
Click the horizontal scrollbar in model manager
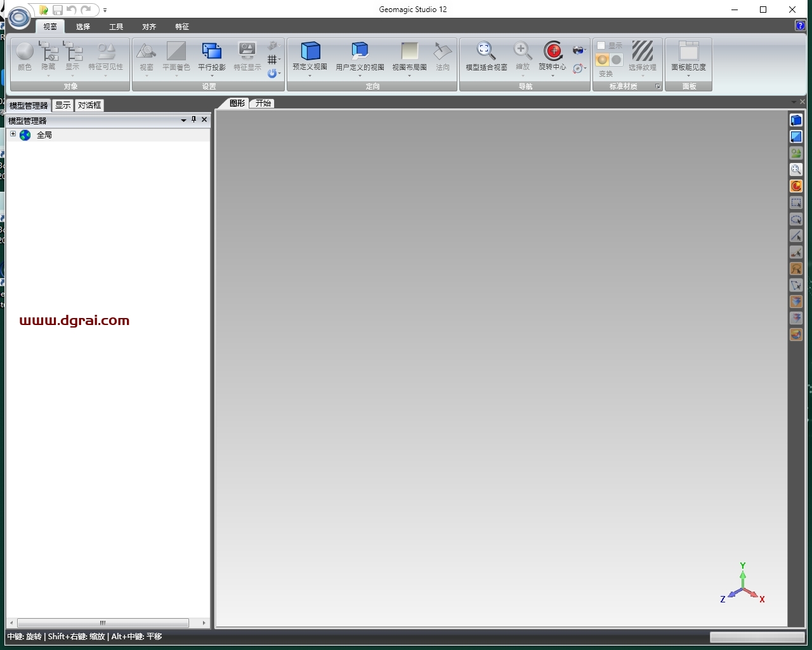pos(103,623)
